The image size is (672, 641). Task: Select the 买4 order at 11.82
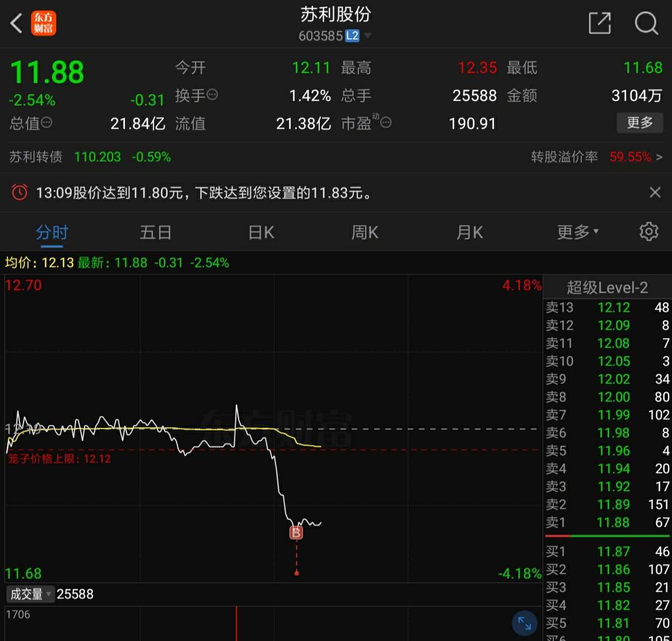click(608, 605)
